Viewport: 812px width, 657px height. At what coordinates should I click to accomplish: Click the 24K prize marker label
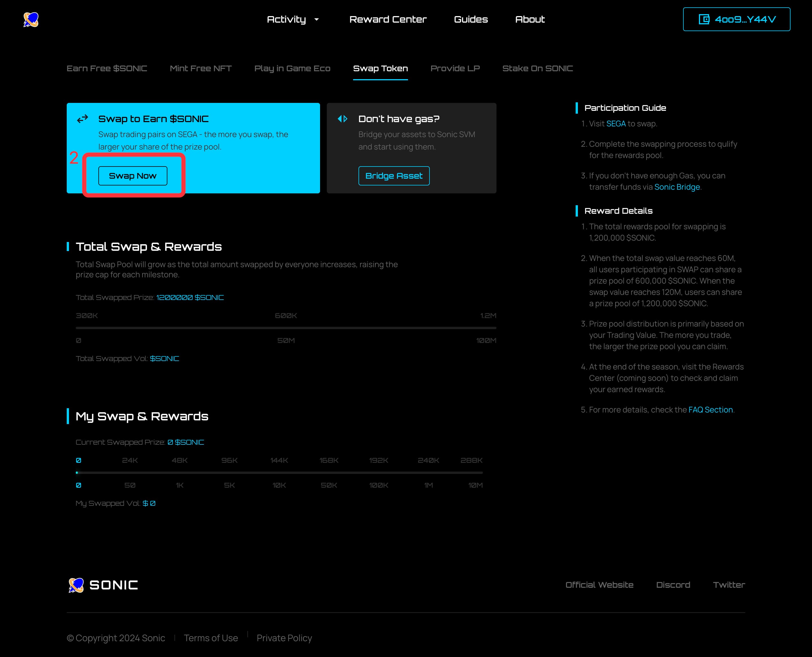(130, 461)
